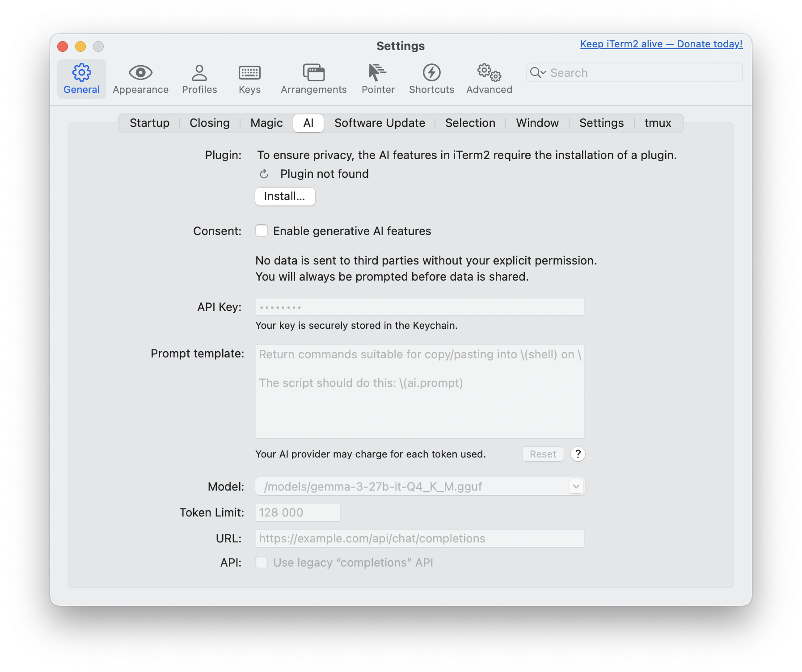Switch to the Magic tab
Viewport: 802px width, 672px height.
pos(266,123)
